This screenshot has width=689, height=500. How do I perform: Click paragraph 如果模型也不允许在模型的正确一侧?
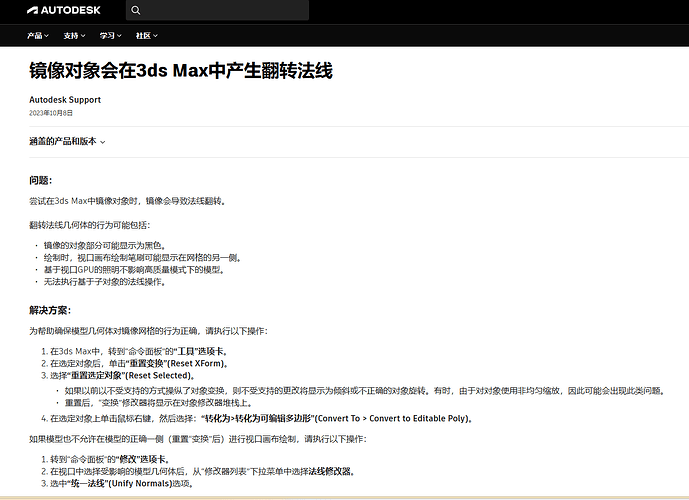pos(198,439)
